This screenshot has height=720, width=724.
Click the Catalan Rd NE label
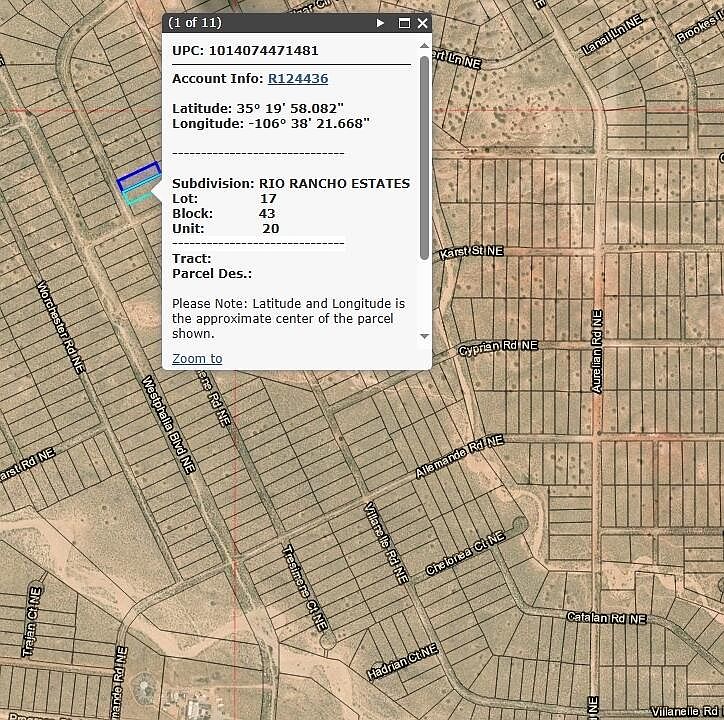606,618
